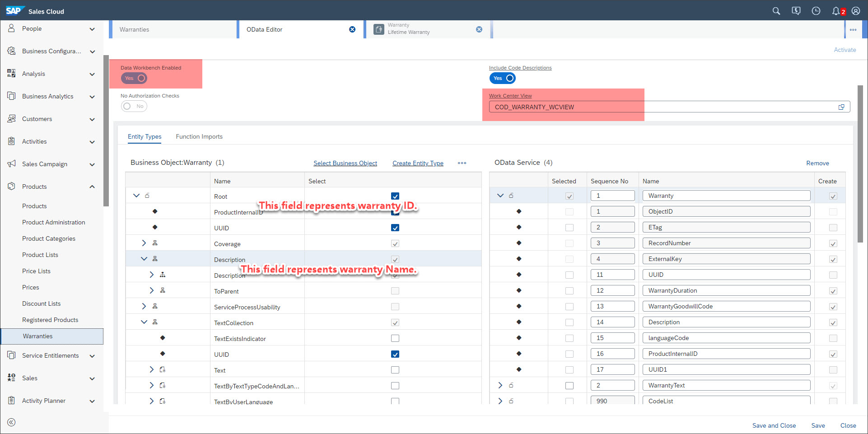The height and width of the screenshot is (434, 868).
Task: Click the Analysis sidebar icon
Action: 11,74
